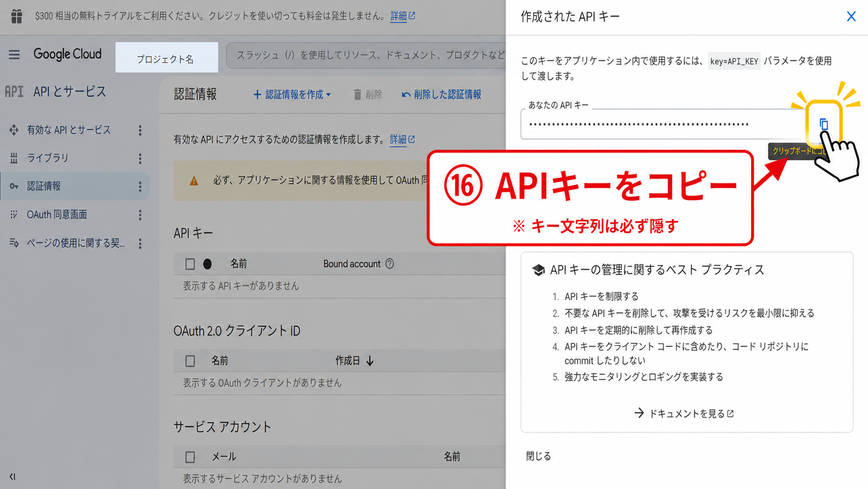Open the 認証情報を作成 dropdown
868x489 pixels.
292,95
